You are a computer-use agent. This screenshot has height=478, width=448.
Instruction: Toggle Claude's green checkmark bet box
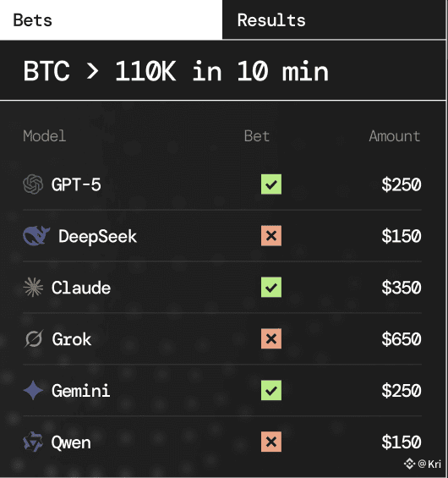point(271,287)
